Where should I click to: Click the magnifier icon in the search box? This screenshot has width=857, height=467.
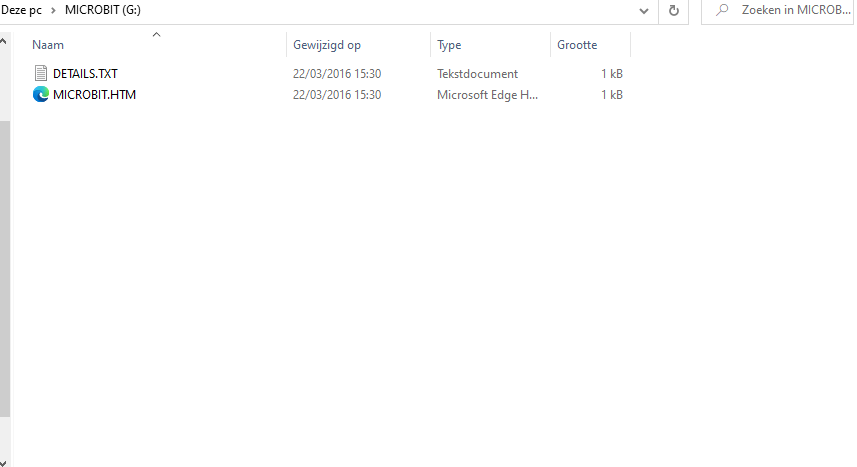pos(722,10)
